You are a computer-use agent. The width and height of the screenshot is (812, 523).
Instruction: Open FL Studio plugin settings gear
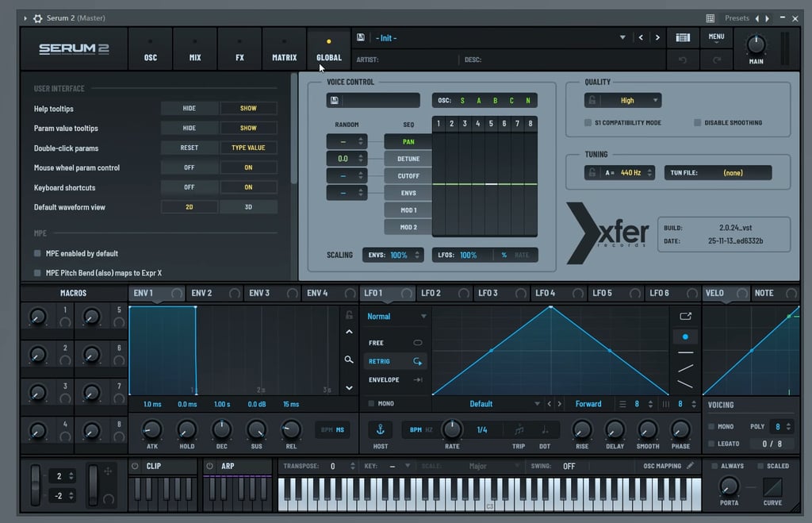[38, 18]
